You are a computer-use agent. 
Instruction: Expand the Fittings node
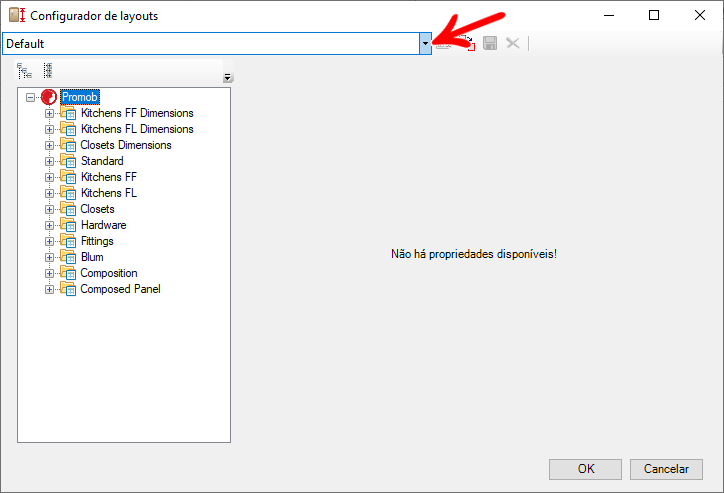(49, 241)
